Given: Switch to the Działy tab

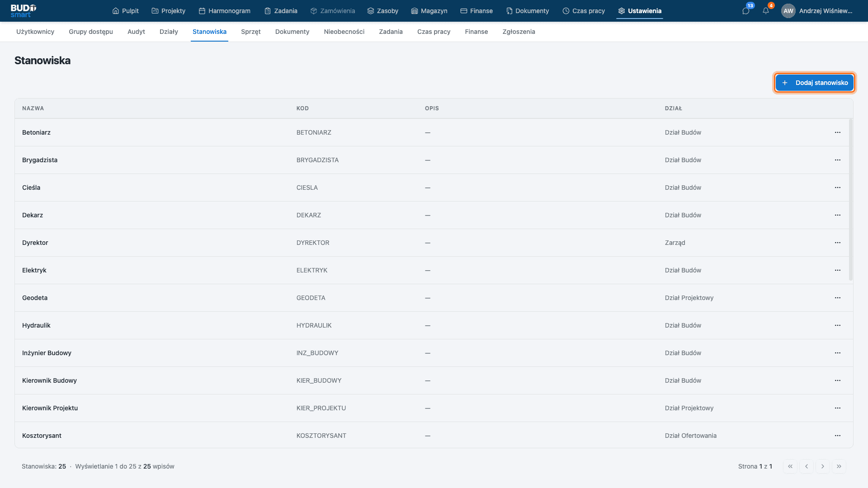Looking at the screenshot, I should 169,32.
